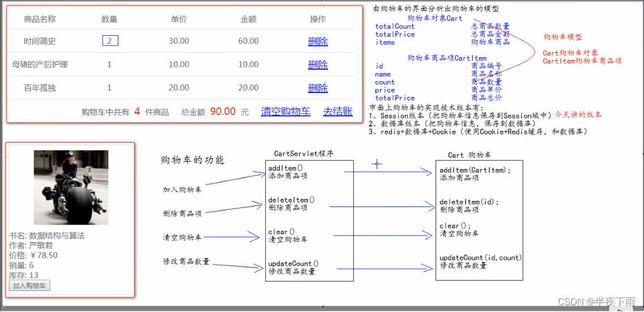The width and height of the screenshot is (644, 312).
Task: Click deleteItem(id); in the Cart box
Action: [x=470, y=202]
